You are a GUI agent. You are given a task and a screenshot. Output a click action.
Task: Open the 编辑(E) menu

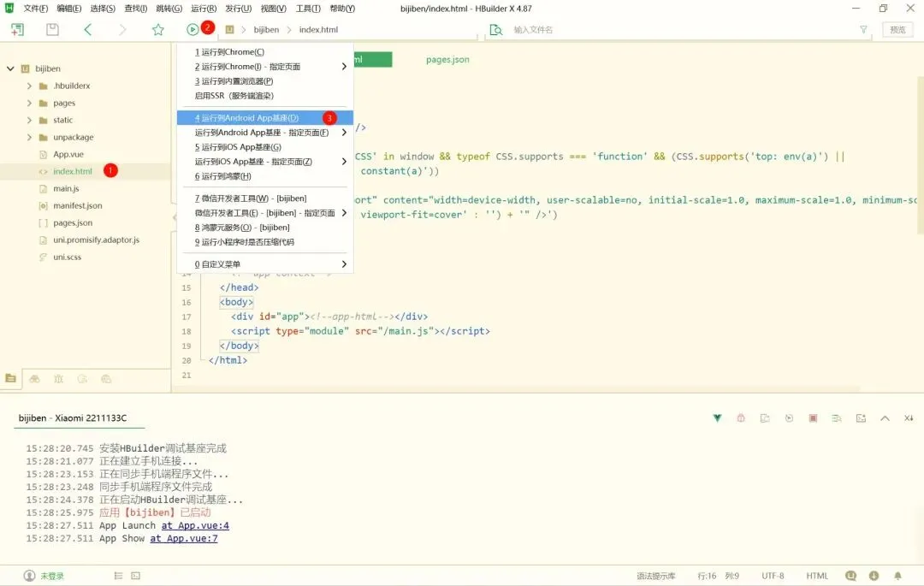(69, 9)
